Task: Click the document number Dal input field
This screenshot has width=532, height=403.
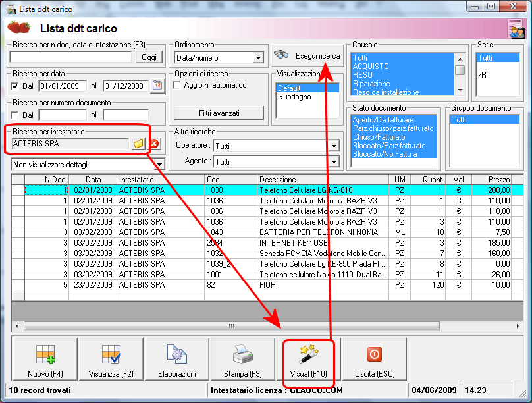Action: [x=63, y=115]
